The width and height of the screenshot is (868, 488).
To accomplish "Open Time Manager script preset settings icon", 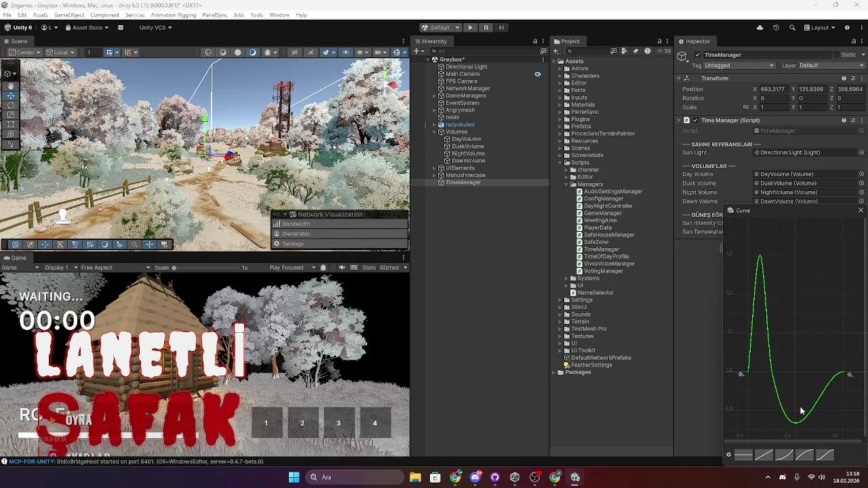I will 853,121.
